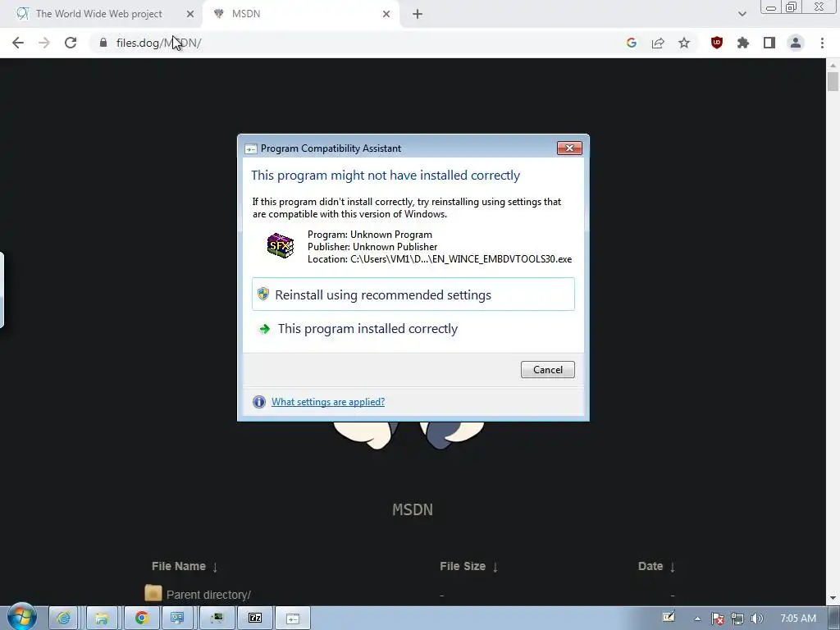Image resolution: width=840 pixels, height=630 pixels.
Task: Open the profile avatar menu
Action: tap(796, 43)
